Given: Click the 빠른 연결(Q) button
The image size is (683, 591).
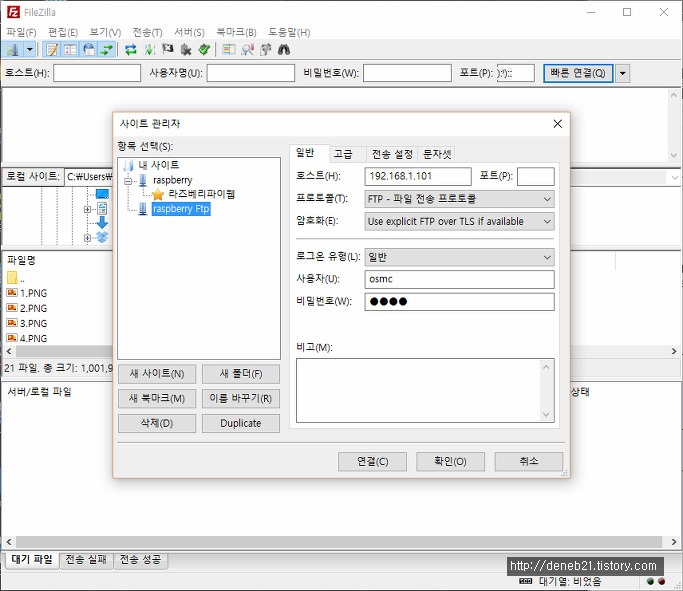Looking at the screenshot, I should (578, 73).
